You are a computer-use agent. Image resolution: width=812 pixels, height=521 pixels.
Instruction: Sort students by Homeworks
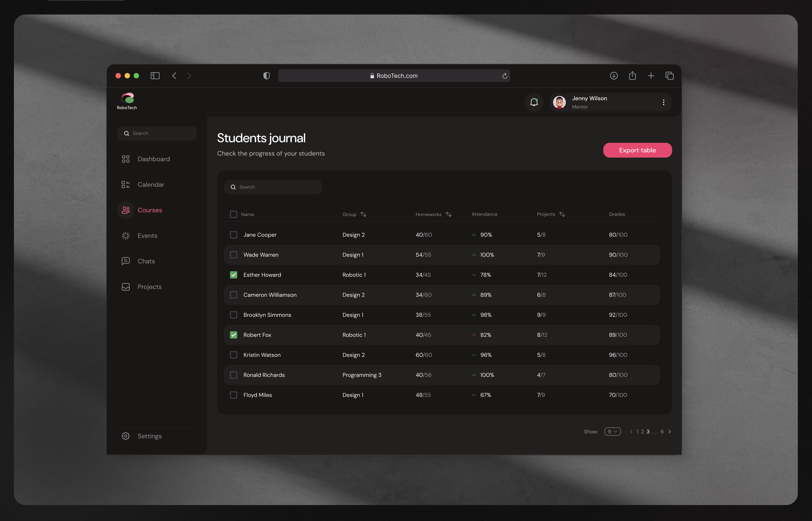click(x=449, y=214)
